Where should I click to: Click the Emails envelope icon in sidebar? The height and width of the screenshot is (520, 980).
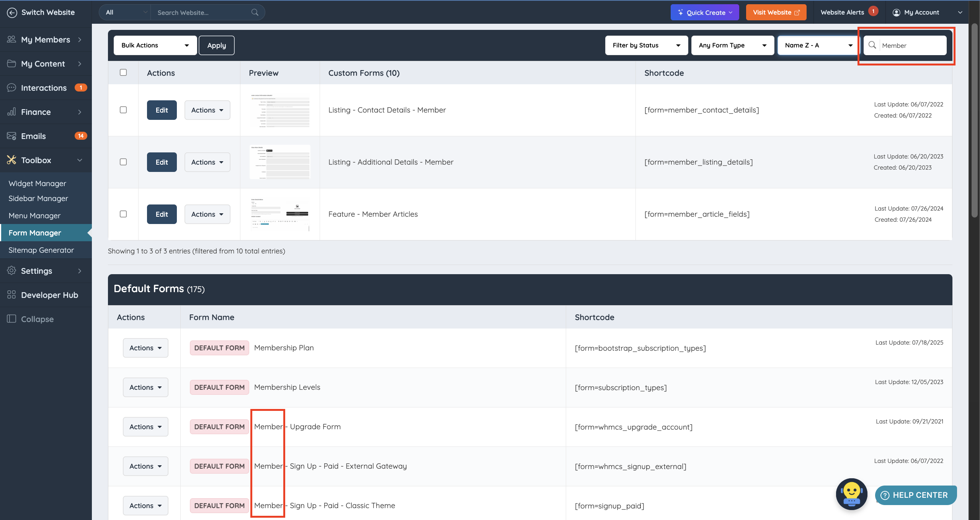pos(11,136)
